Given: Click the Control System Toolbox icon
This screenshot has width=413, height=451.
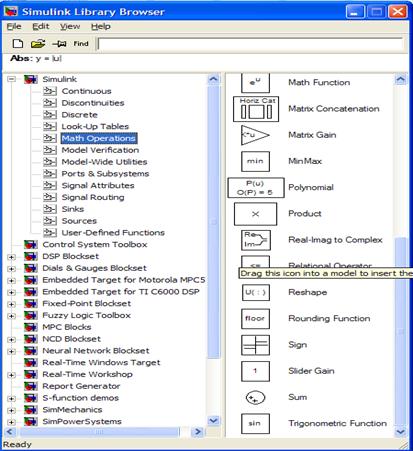Looking at the screenshot, I should pyautogui.click(x=31, y=244).
